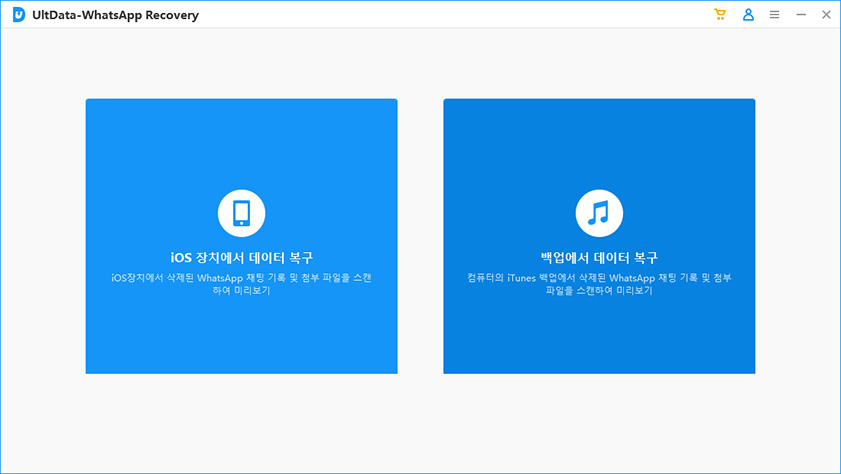841x474 pixels.
Task: Click the music note iTunes backup icon
Action: [599, 213]
